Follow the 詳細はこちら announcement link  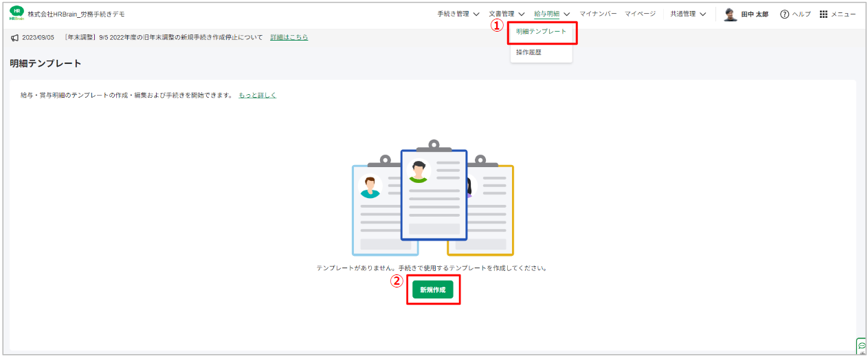pos(289,37)
